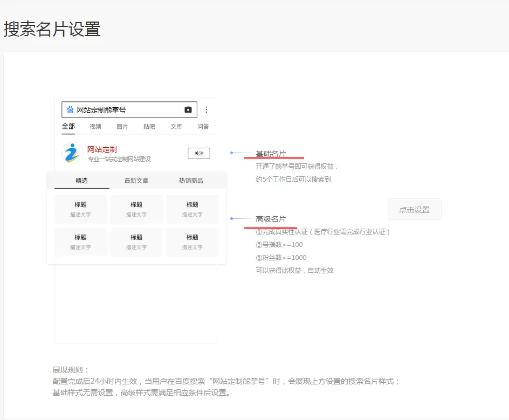
Task: Open the 文库 tab
Action: pyautogui.click(x=176, y=127)
